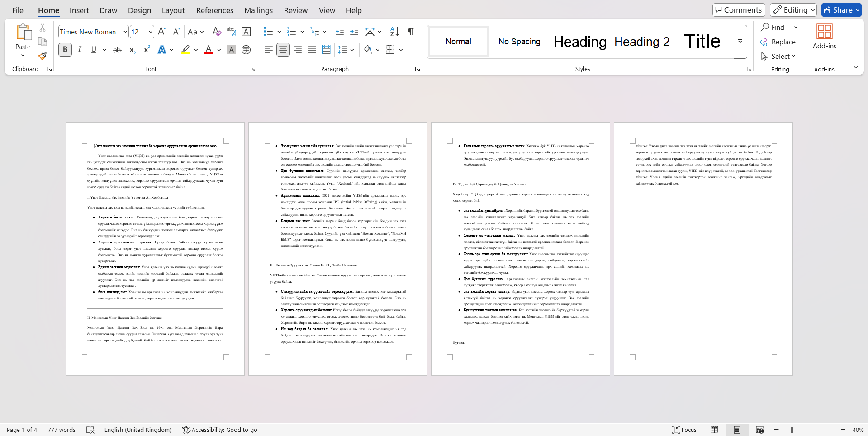Collapse the ribbon with the chevron
The width and height of the screenshot is (868, 436).
[855, 67]
